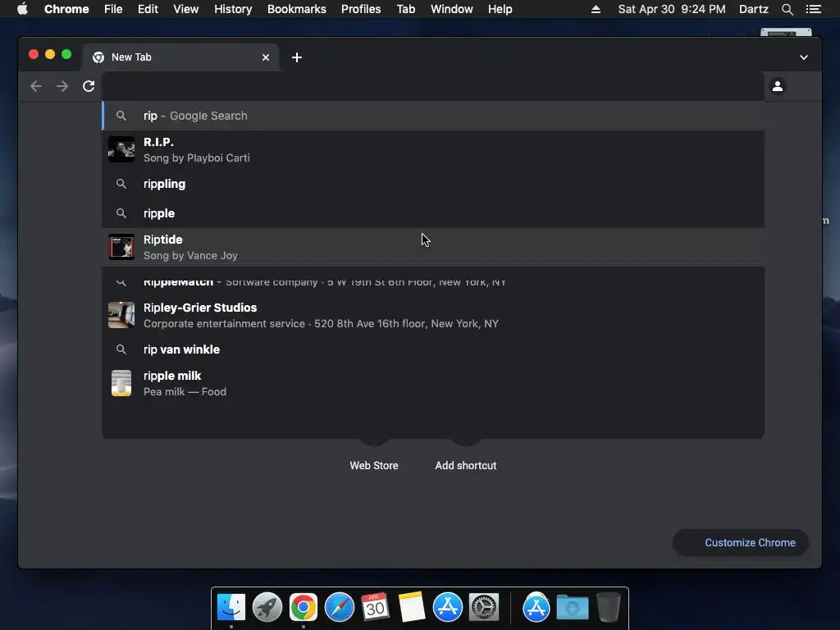The width and height of the screenshot is (840, 630).
Task: Expand the tab search chevron
Action: [x=804, y=57]
